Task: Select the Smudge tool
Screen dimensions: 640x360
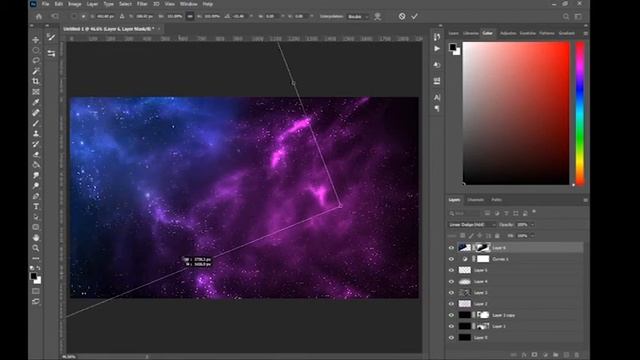Action: [36, 175]
